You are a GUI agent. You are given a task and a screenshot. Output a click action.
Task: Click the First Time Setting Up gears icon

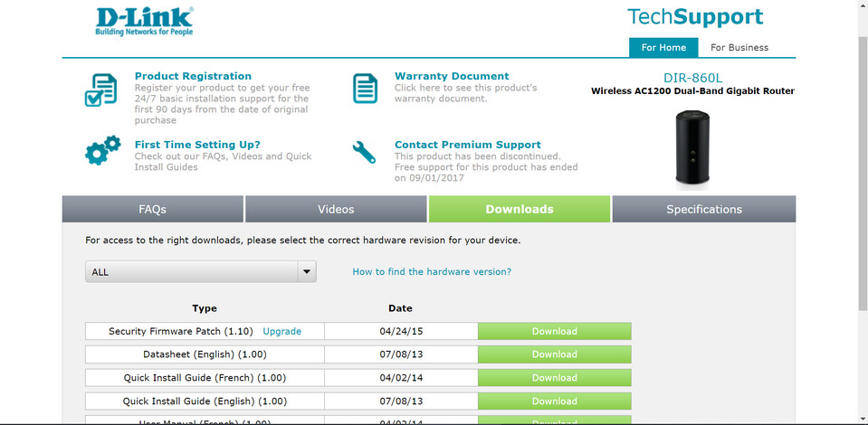click(102, 150)
